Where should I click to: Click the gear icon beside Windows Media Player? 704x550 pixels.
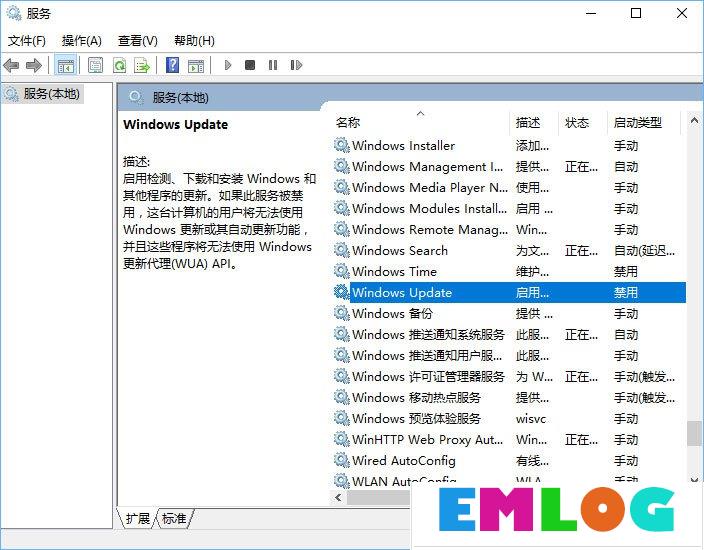(342, 187)
